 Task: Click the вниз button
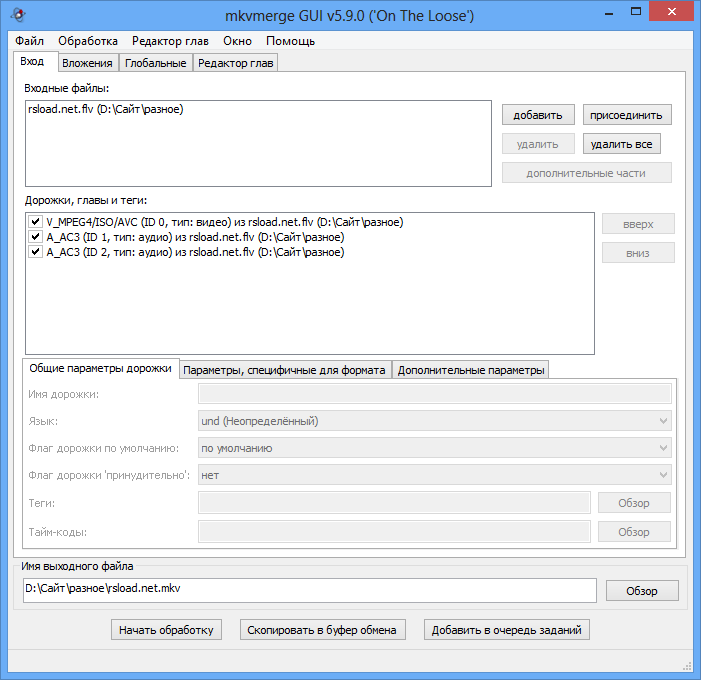click(638, 253)
